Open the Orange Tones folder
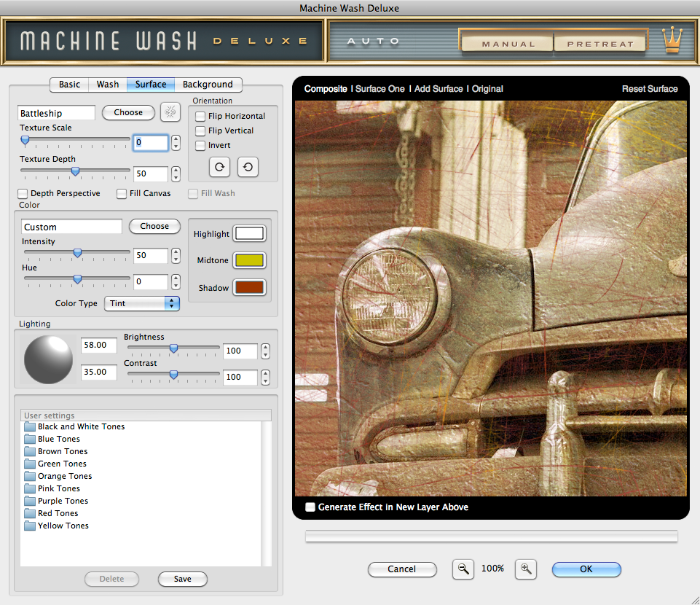Viewport: 700px width, 605px height. point(58,476)
